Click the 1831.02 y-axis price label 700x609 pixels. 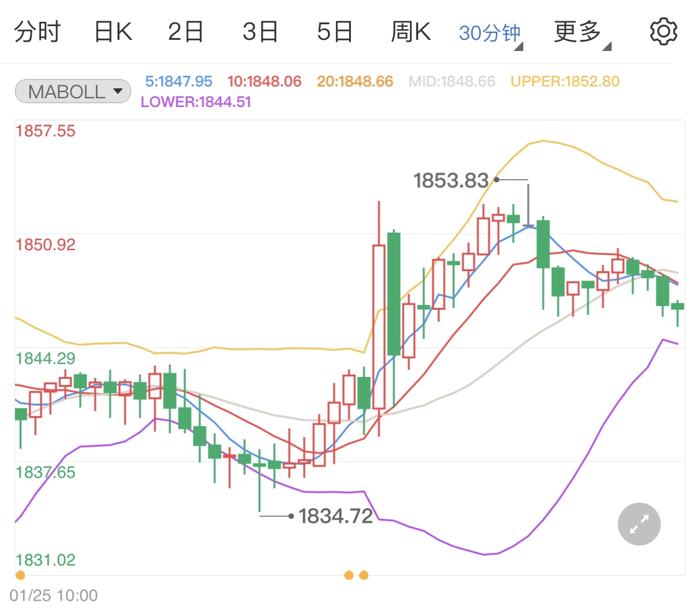(x=45, y=560)
